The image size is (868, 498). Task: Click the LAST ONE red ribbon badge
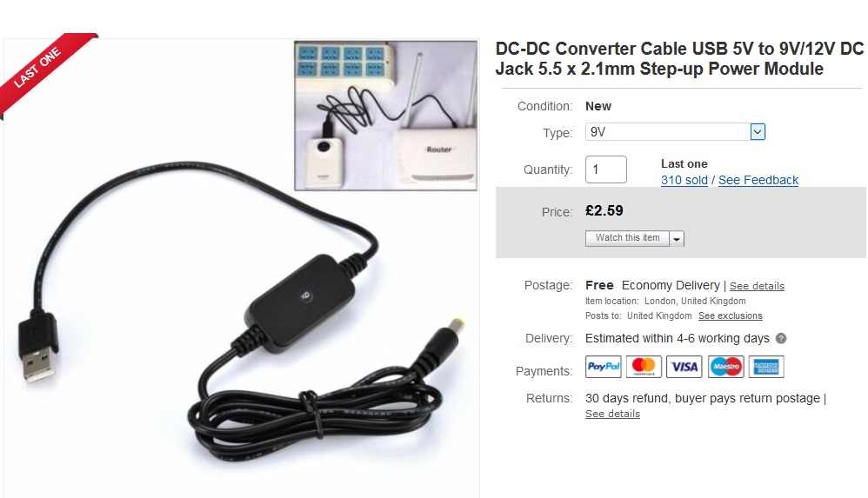click(x=44, y=74)
